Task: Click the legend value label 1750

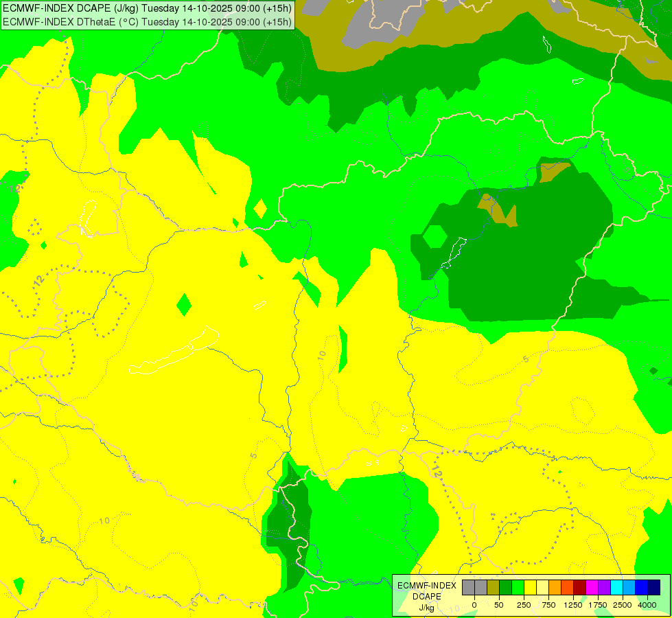Action: (598, 605)
